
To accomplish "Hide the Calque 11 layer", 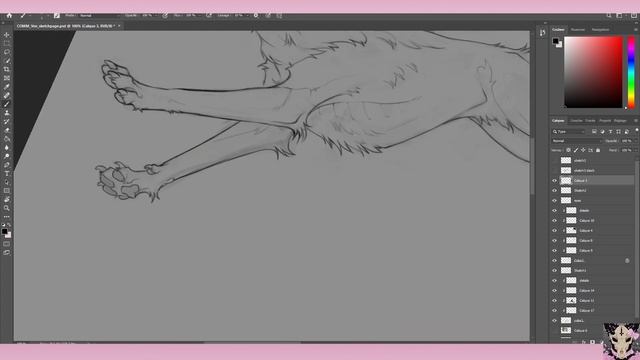I will [x=554, y=300].
